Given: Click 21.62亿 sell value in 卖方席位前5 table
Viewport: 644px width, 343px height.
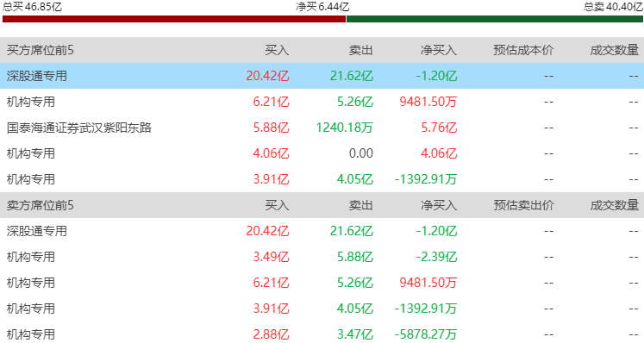Looking at the screenshot, I should pyautogui.click(x=352, y=231).
